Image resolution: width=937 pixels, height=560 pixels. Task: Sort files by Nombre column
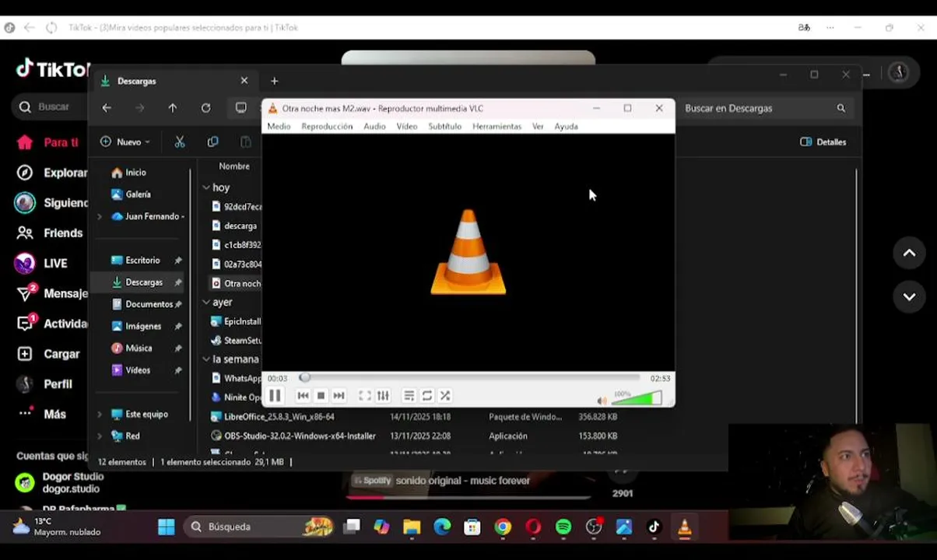[x=234, y=166]
